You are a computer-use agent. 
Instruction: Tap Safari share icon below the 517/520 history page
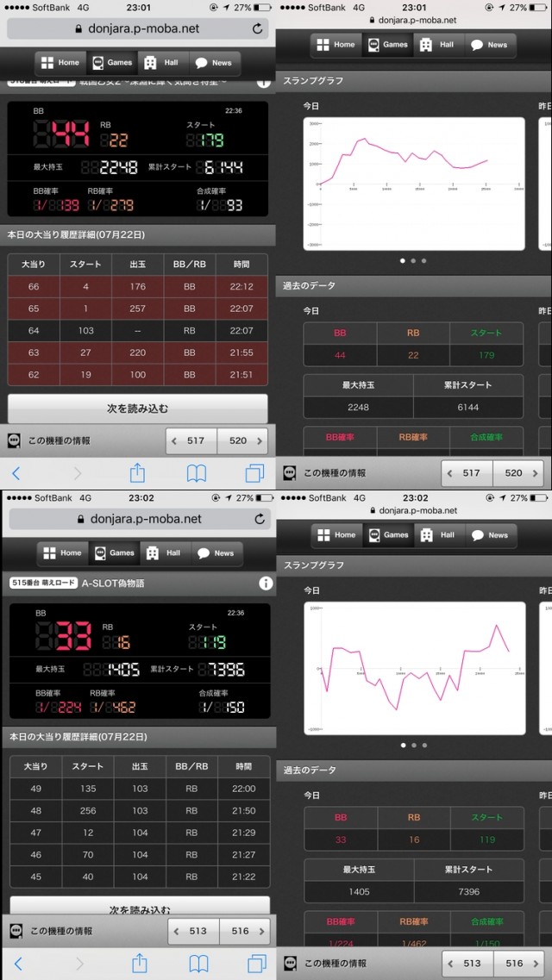point(137,472)
